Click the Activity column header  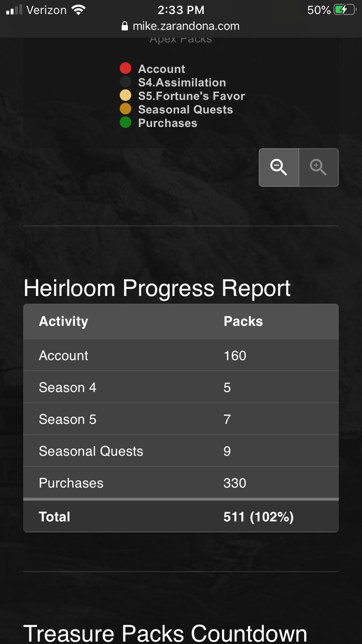[64, 322]
